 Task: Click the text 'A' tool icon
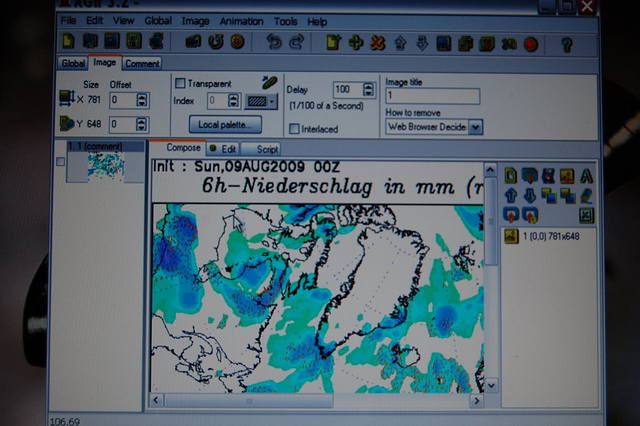(x=587, y=176)
